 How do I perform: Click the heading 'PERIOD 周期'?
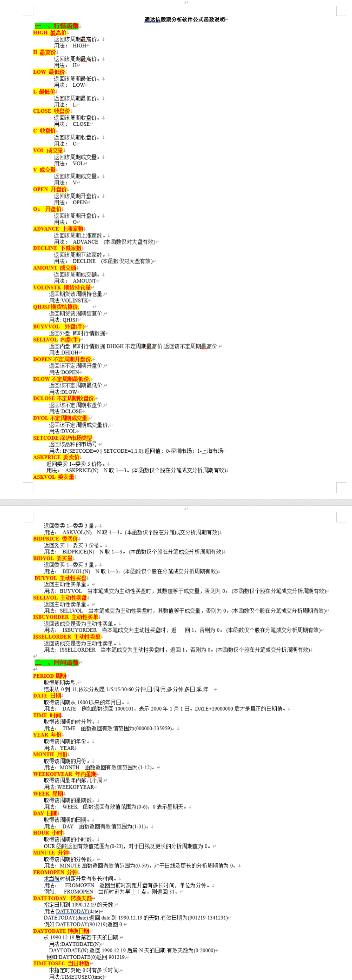(50, 676)
